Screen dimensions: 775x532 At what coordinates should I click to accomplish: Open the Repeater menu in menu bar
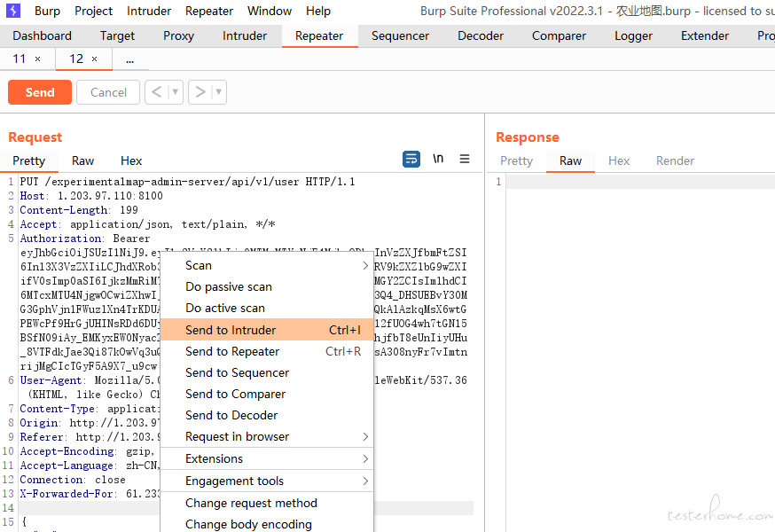tap(209, 11)
